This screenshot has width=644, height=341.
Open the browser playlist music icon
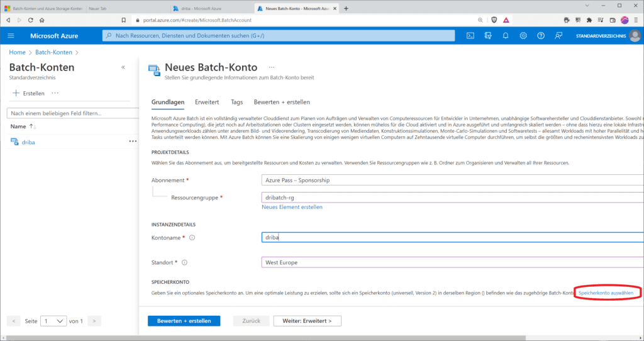601,20
